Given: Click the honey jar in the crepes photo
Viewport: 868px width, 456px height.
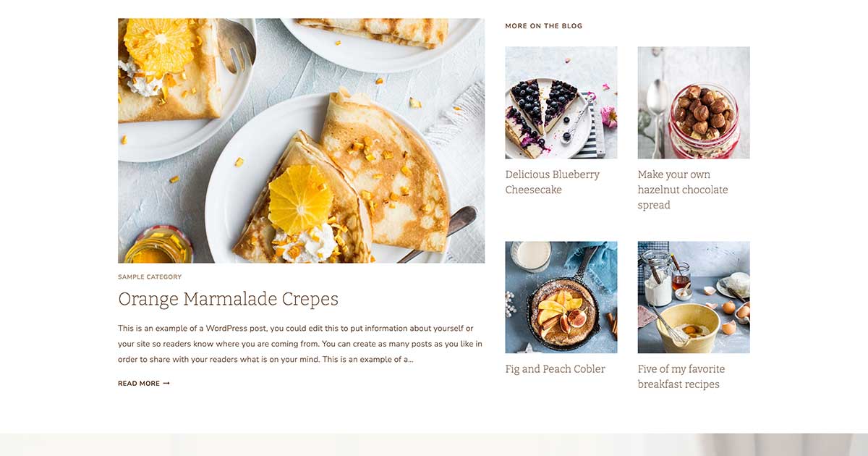Looking at the screenshot, I should [158, 245].
